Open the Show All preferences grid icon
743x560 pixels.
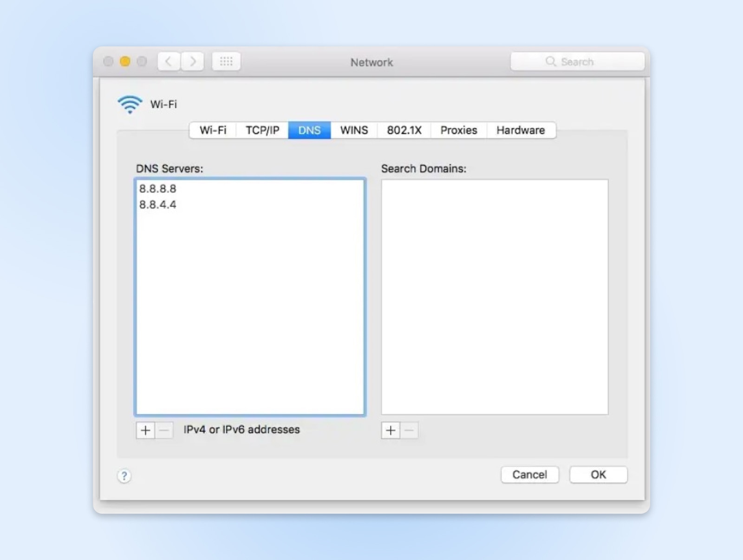click(226, 61)
